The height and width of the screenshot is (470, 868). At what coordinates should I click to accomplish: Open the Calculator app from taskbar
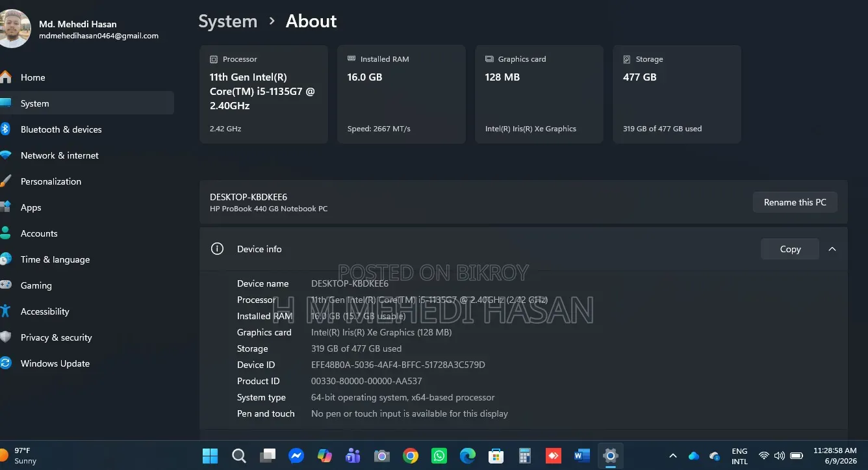click(525, 456)
